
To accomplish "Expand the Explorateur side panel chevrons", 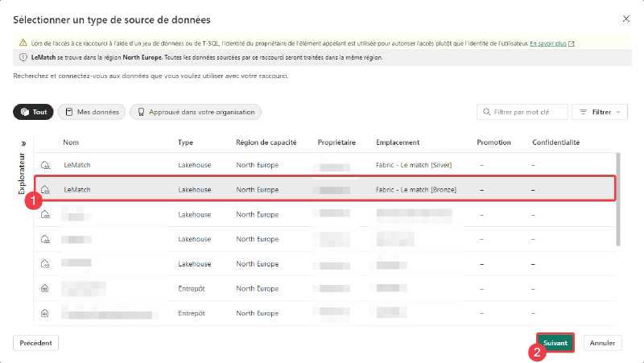I will coord(23,143).
